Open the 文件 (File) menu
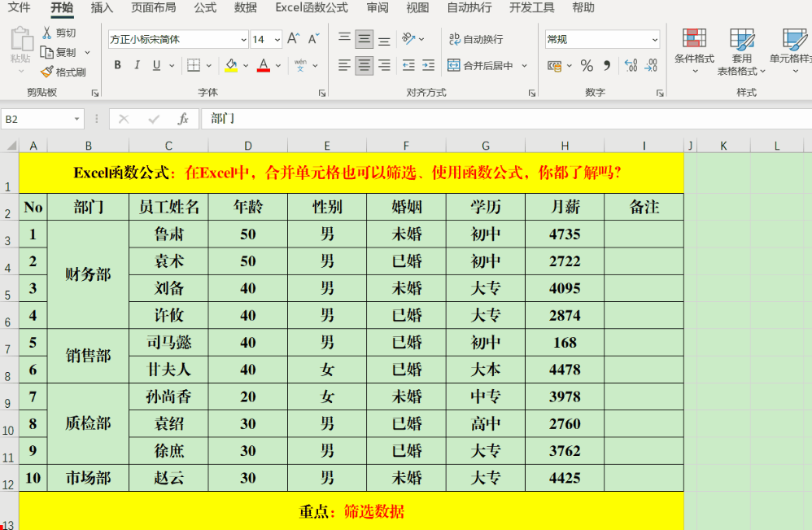The image size is (812, 530). (x=20, y=7)
